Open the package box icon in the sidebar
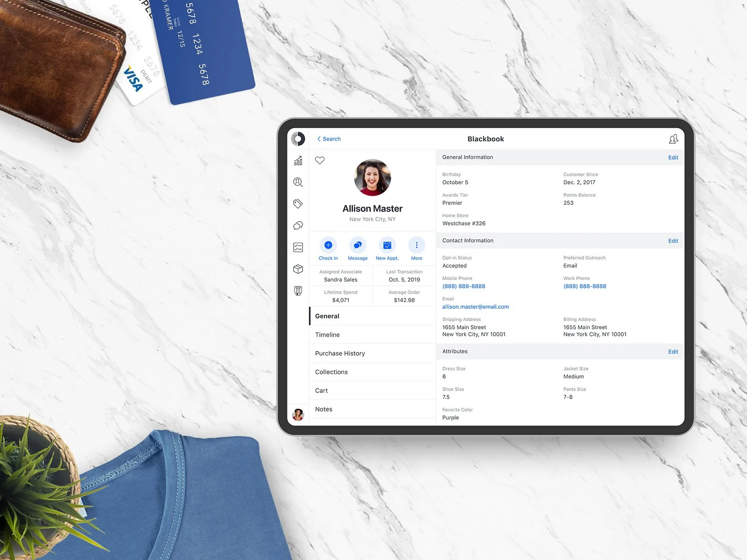Viewport: 747px width, 560px height. point(298,269)
